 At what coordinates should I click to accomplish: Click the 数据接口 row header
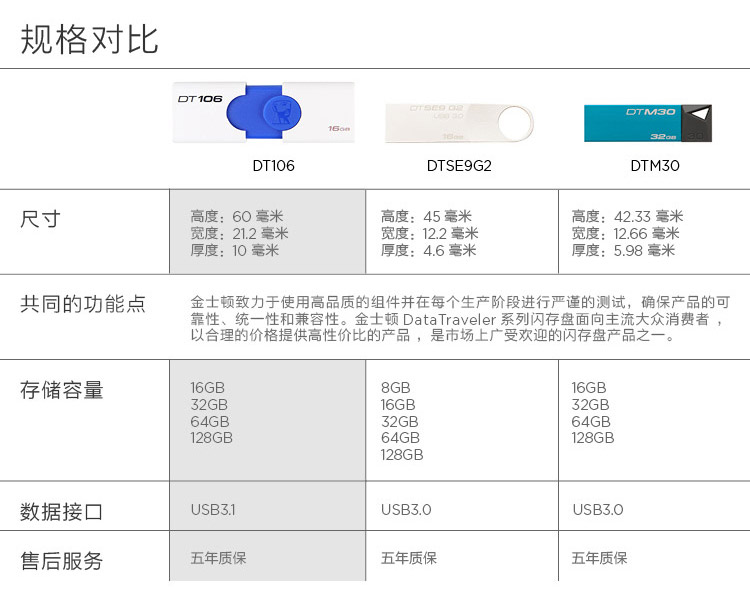click(x=62, y=512)
